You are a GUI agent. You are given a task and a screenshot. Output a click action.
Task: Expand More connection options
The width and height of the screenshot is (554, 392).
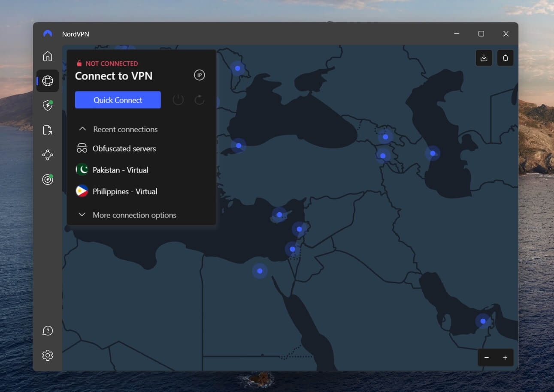click(134, 215)
